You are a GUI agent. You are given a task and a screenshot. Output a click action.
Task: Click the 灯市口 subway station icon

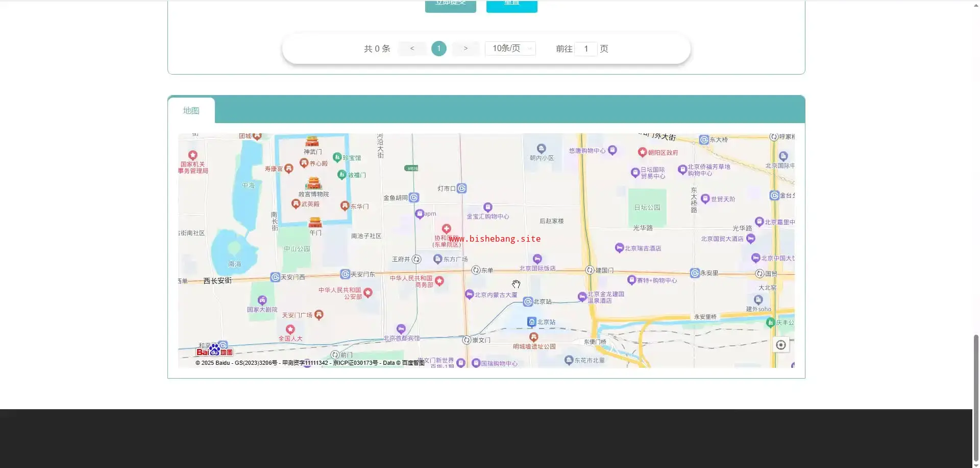pyautogui.click(x=461, y=189)
